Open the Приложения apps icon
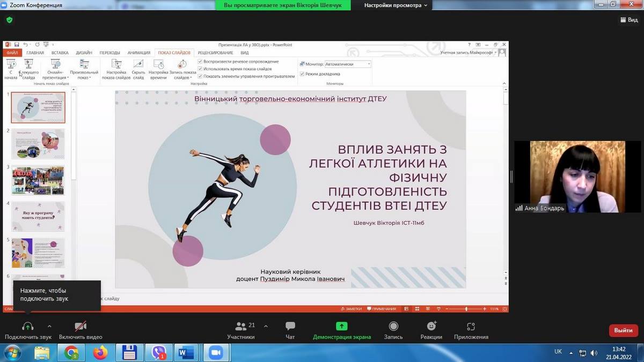Viewport: 644px width, 362px height. (471, 327)
